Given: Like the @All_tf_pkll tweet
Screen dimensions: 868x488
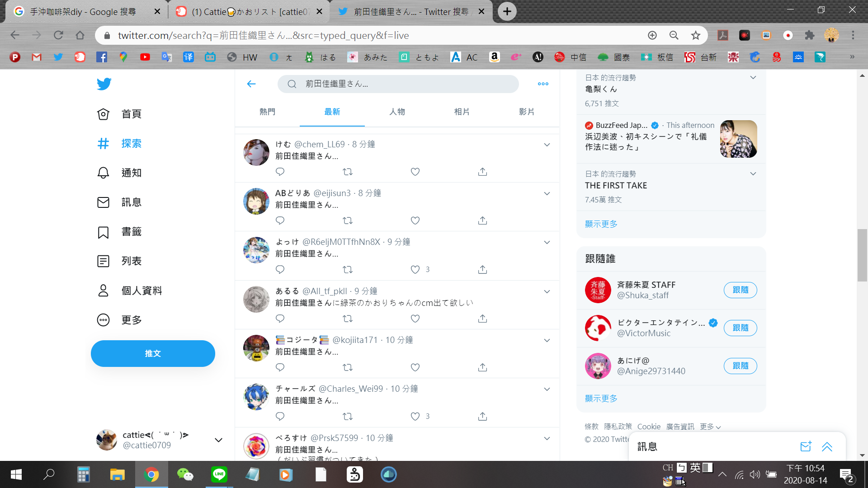Looking at the screenshot, I should (x=415, y=319).
